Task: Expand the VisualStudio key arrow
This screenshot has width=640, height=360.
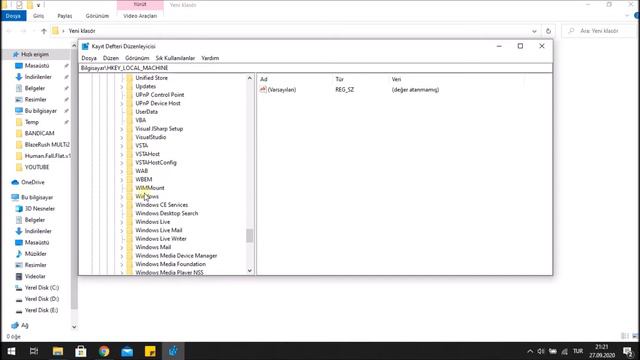Action: pyautogui.click(x=122, y=138)
